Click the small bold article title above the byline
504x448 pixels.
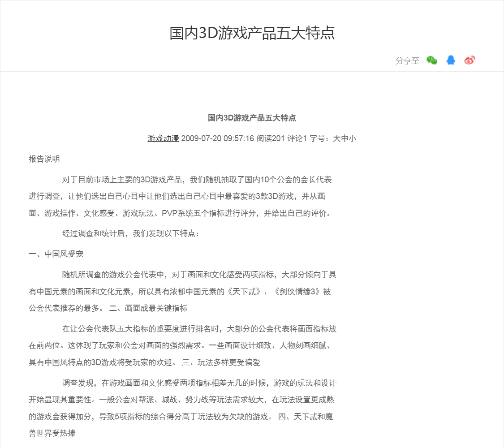252,118
